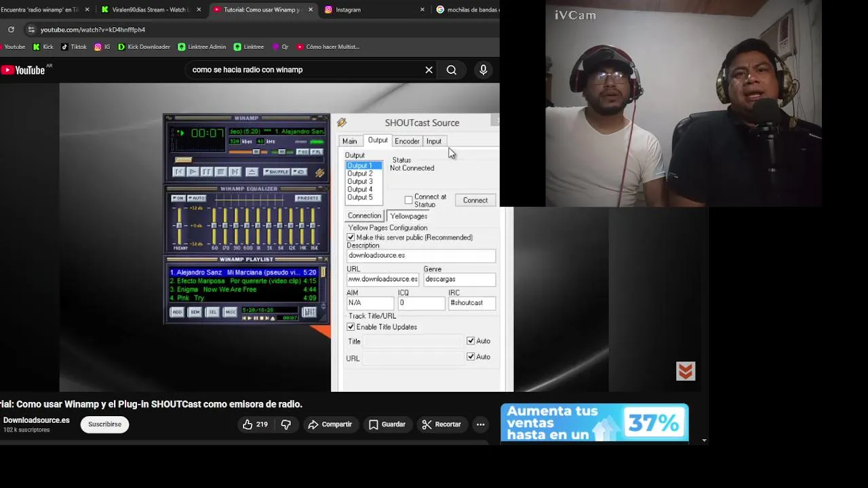Like the video with thumbs up

(255, 424)
